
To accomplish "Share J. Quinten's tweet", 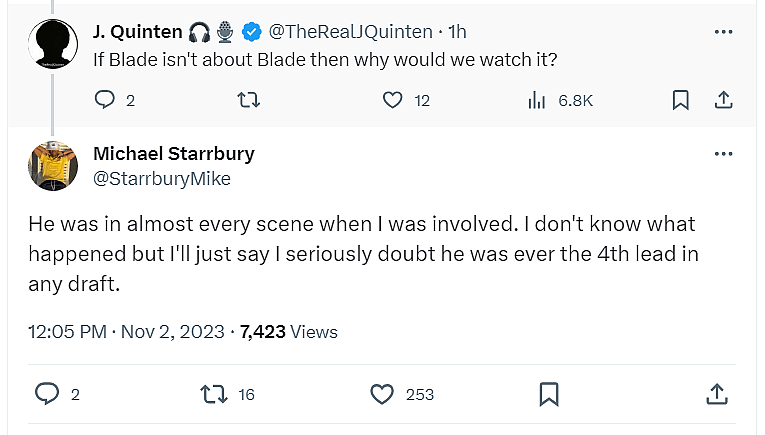I will (724, 100).
